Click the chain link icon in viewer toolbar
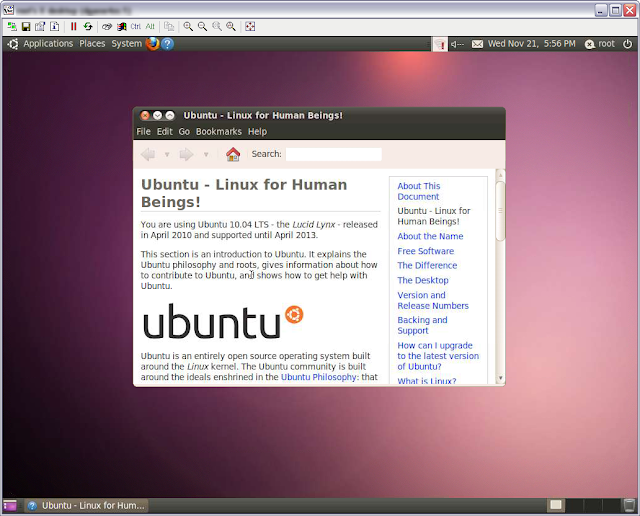 pos(107,27)
